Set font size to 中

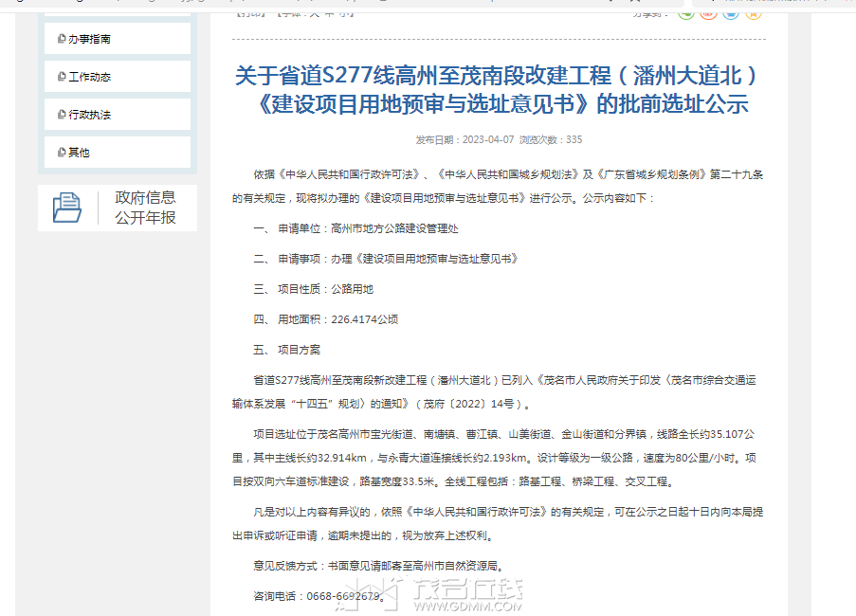(x=329, y=13)
